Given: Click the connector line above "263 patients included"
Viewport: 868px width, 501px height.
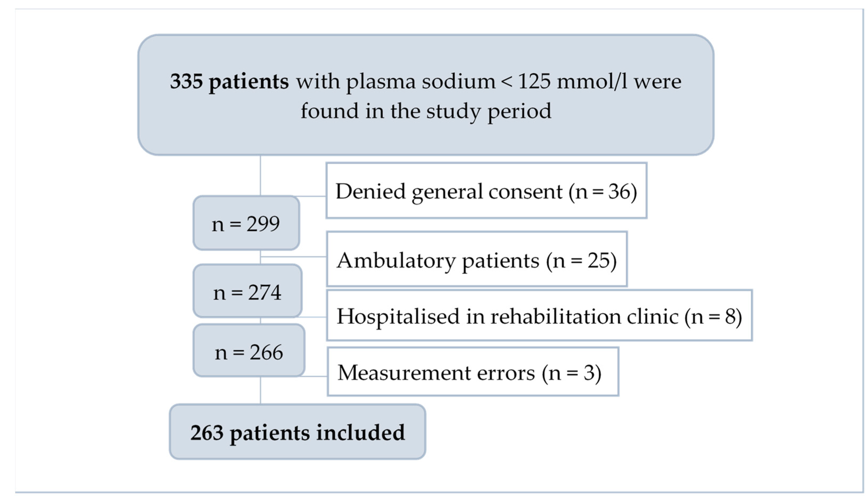Looking at the screenshot, I should (260, 390).
